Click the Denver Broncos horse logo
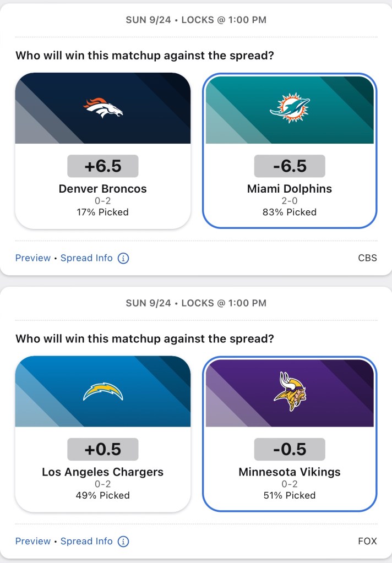 click(103, 107)
